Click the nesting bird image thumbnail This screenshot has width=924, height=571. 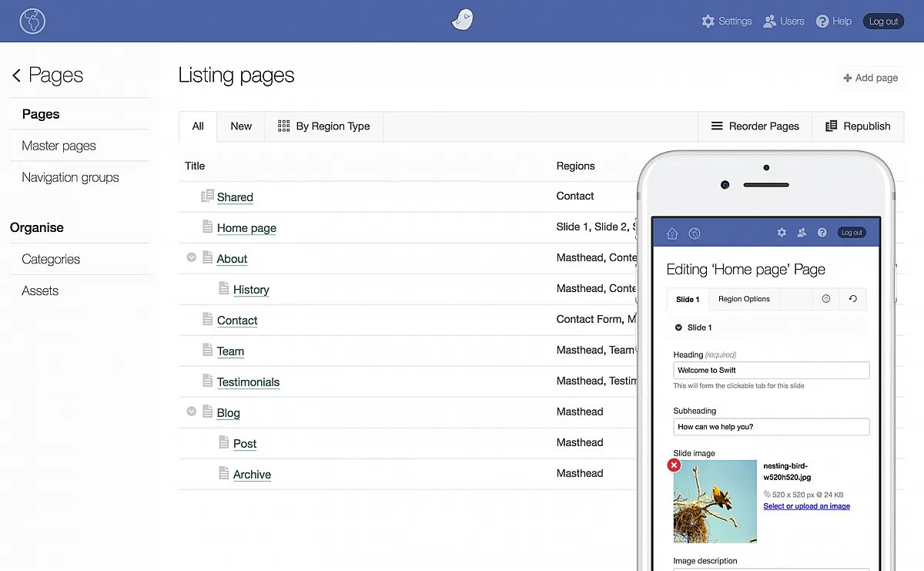(x=715, y=502)
